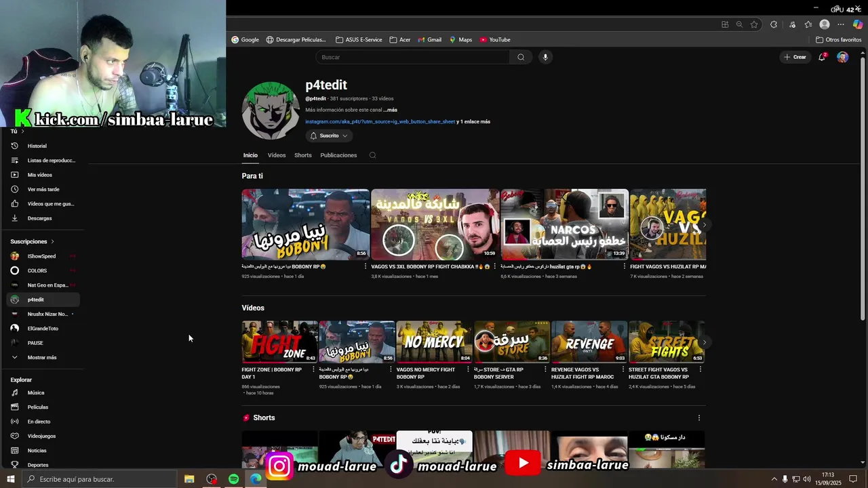Open the Suscrito dropdown button
Screen dimensions: 868x488
click(329, 136)
